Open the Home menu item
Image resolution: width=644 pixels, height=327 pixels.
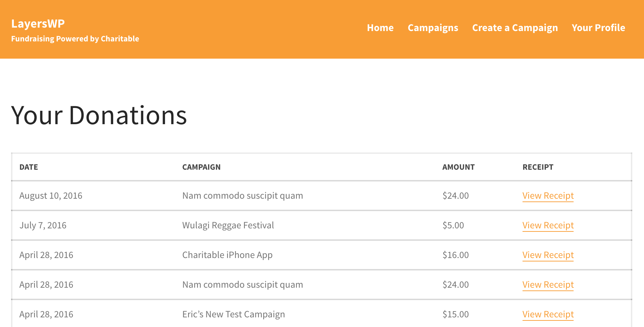pyautogui.click(x=380, y=28)
